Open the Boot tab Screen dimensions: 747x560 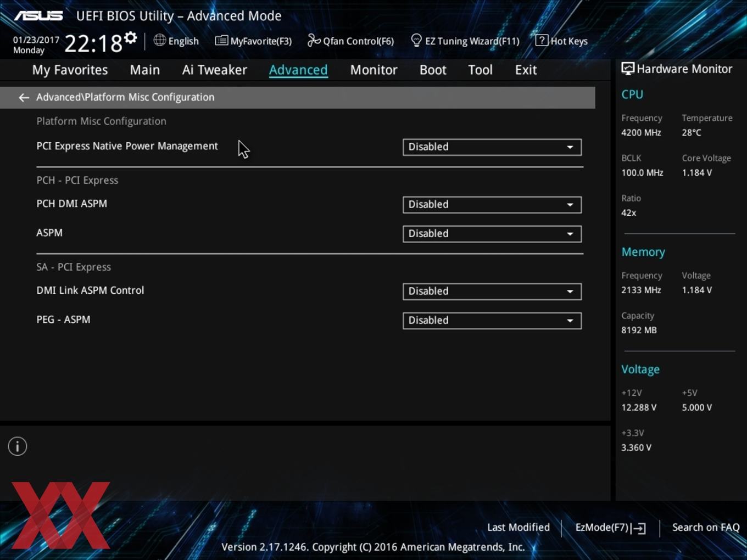[x=433, y=70]
